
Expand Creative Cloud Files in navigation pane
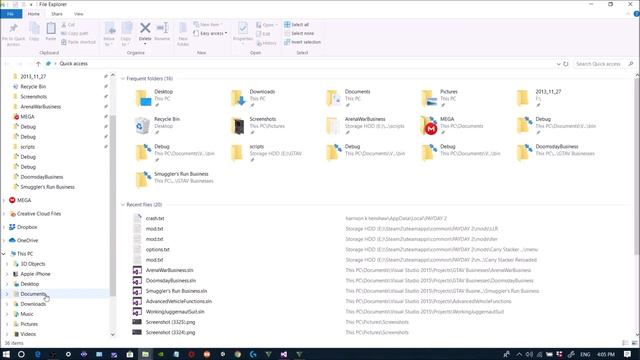click(x=4, y=214)
